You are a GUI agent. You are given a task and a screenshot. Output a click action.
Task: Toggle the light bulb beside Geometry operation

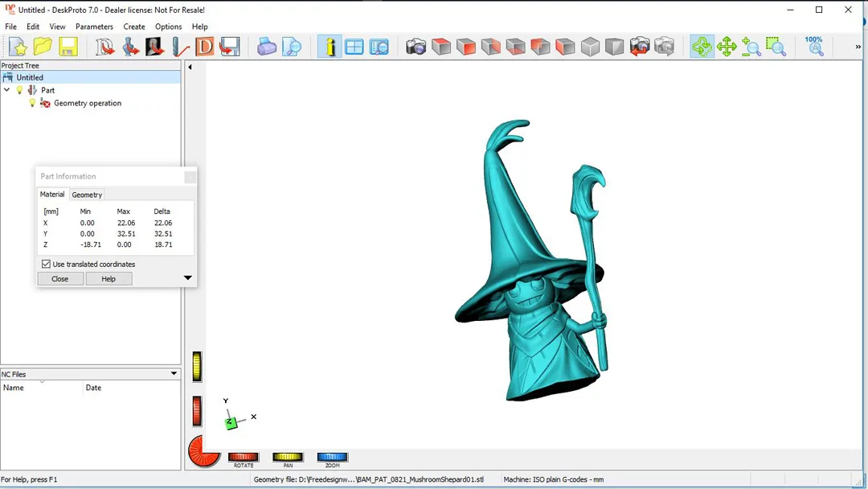click(x=32, y=103)
